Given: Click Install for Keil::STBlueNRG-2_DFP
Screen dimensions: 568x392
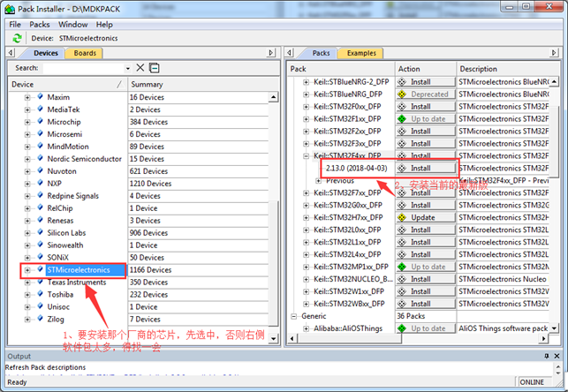Looking at the screenshot, I should click(x=426, y=82).
